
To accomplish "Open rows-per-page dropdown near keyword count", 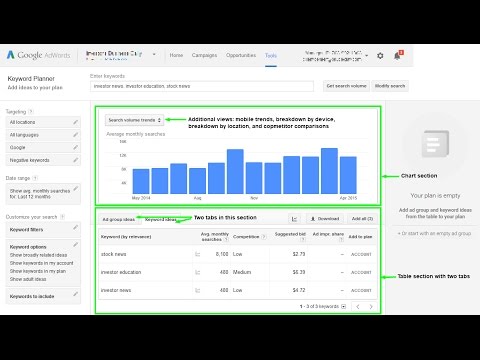I will (344, 307).
